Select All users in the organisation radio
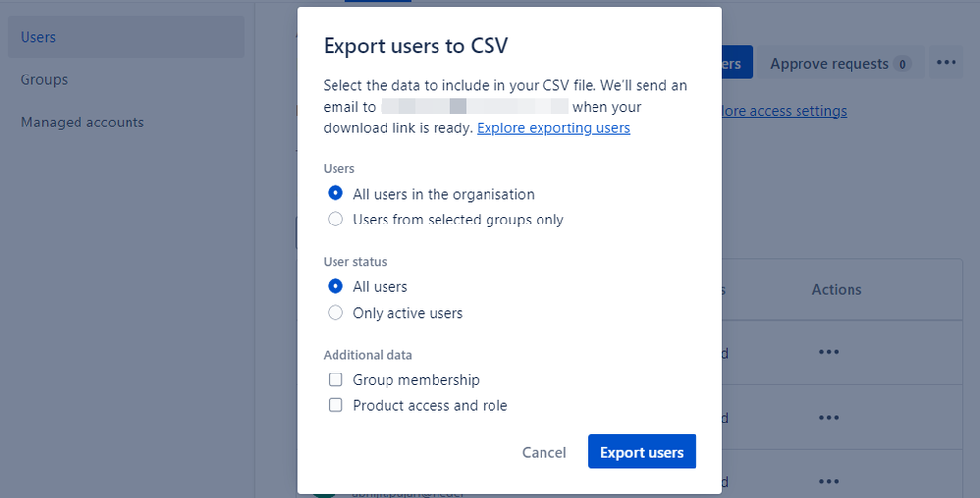980x498 pixels. [335, 194]
